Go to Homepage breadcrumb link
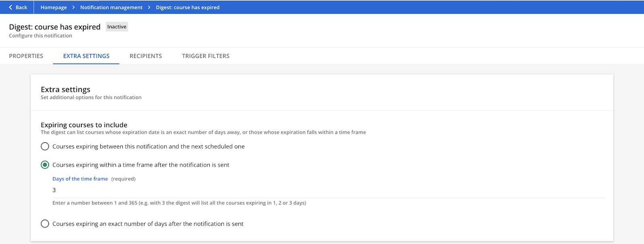This screenshot has width=644, height=244. [x=54, y=7]
